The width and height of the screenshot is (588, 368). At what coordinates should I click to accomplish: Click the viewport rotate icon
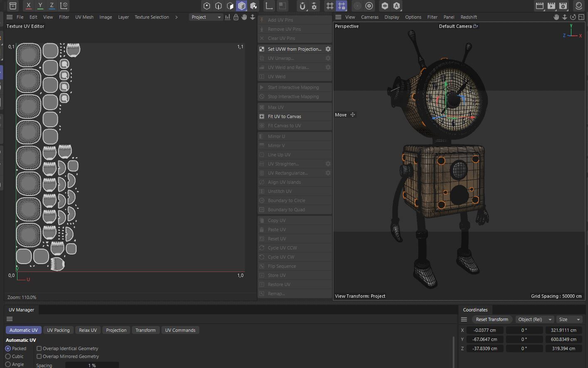[573, 17]
